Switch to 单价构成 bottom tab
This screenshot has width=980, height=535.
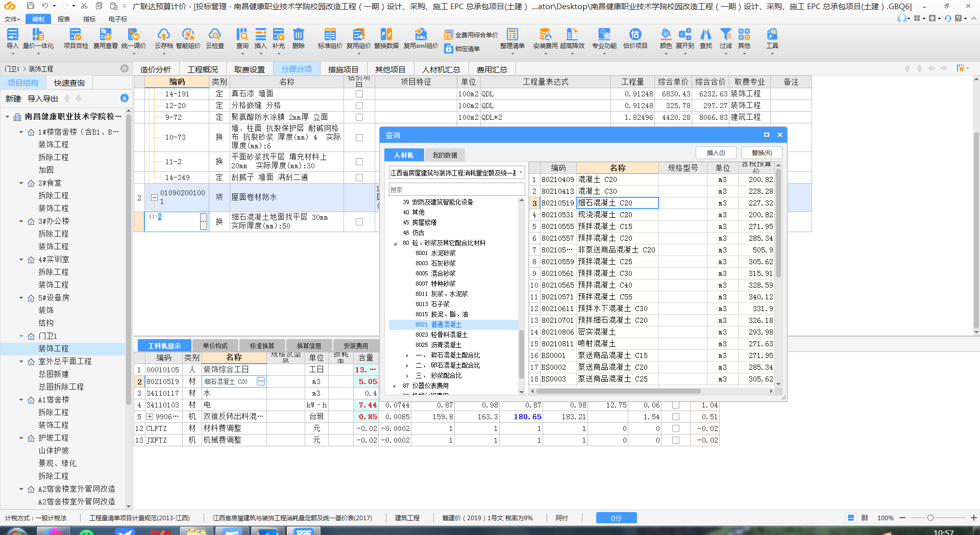point(215,346)
